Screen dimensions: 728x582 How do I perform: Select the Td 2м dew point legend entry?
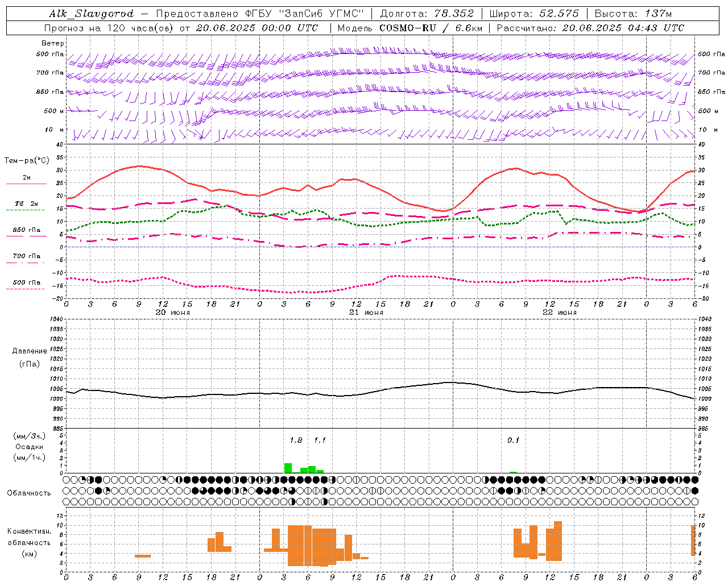(x=26, y=203)
